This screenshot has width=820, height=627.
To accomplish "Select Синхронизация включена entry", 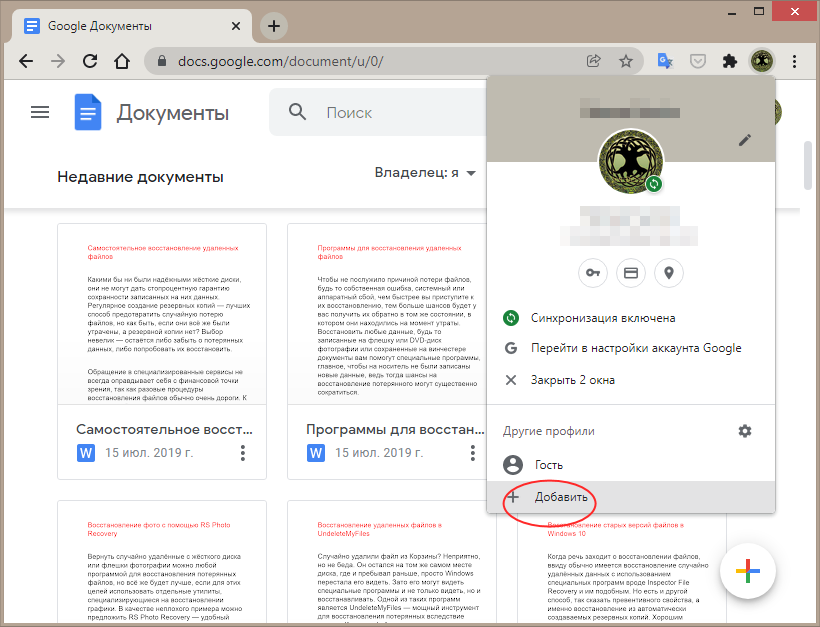I will click(x=631, y=318).
